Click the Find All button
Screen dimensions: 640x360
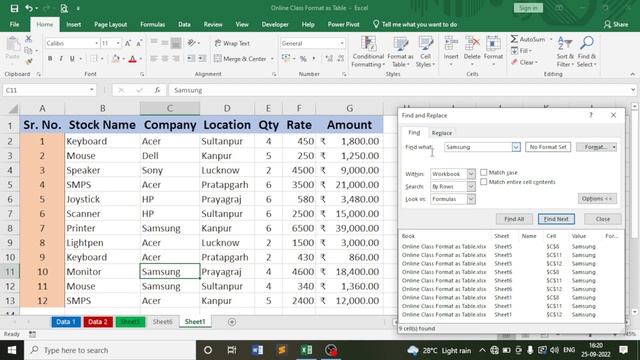point(514,219)
